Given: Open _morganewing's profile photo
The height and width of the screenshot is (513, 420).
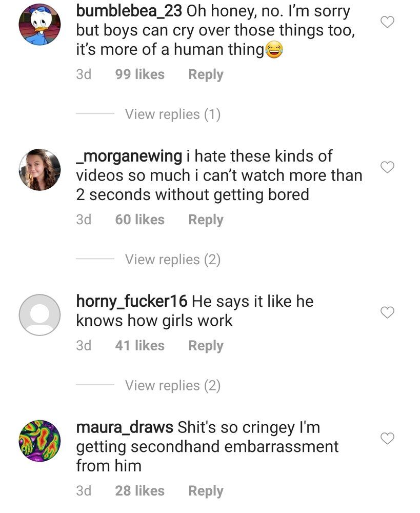Looking at the screenshot, I should coord(39,169).
